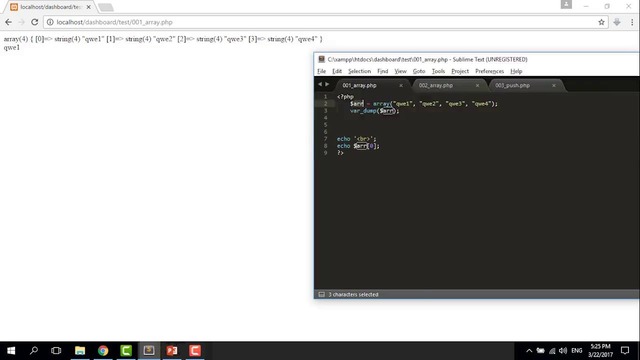Viewport: 640px width, 360px height.
Task: Reload the 001_array.php page
Action: [x=35, y=22]
